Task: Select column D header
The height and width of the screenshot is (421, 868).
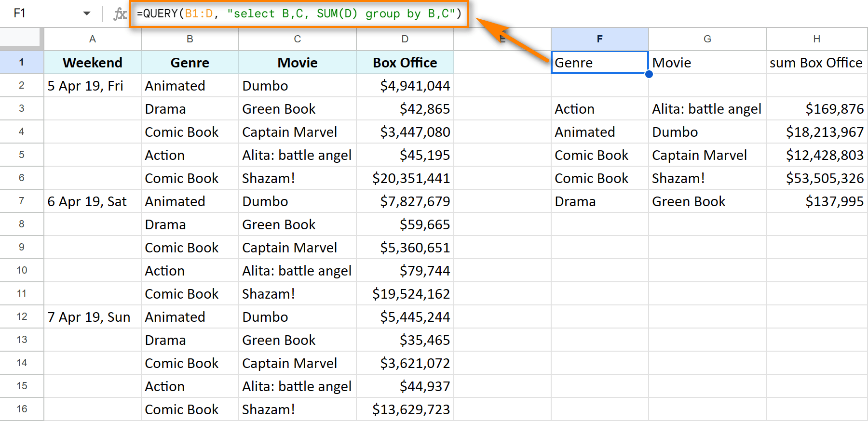Action: click(x=405, y=39)
